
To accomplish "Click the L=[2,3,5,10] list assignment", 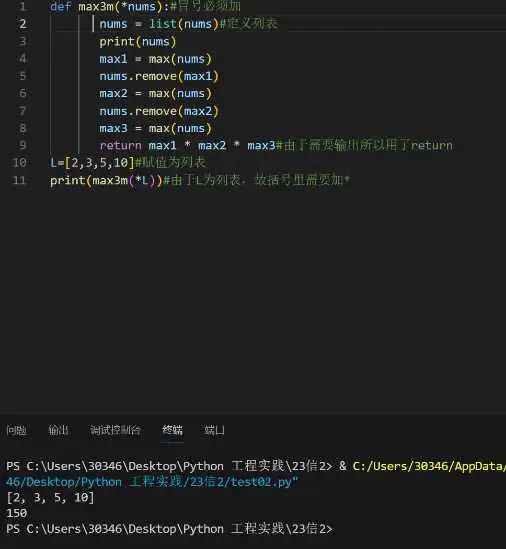I will point(92,163).
